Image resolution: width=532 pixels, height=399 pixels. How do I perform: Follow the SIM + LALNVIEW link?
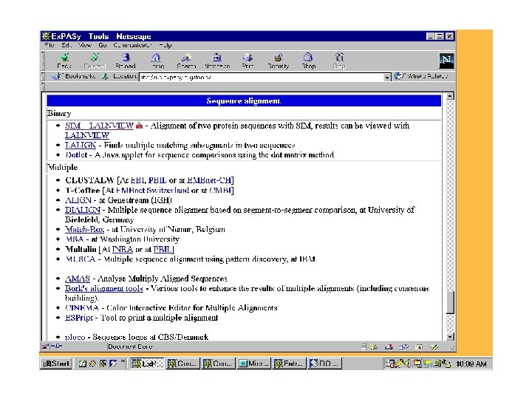pyautogui.click(x=100, y=126)
